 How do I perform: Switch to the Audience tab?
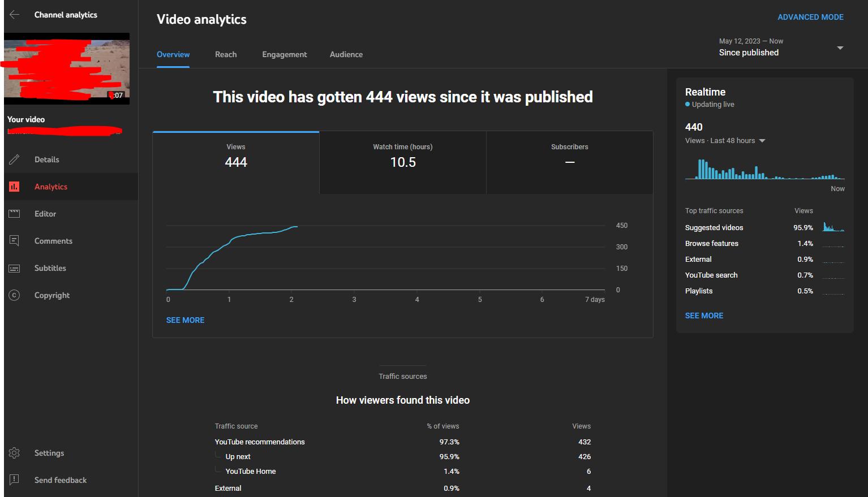pyautogui.click(x=346, y=54)
